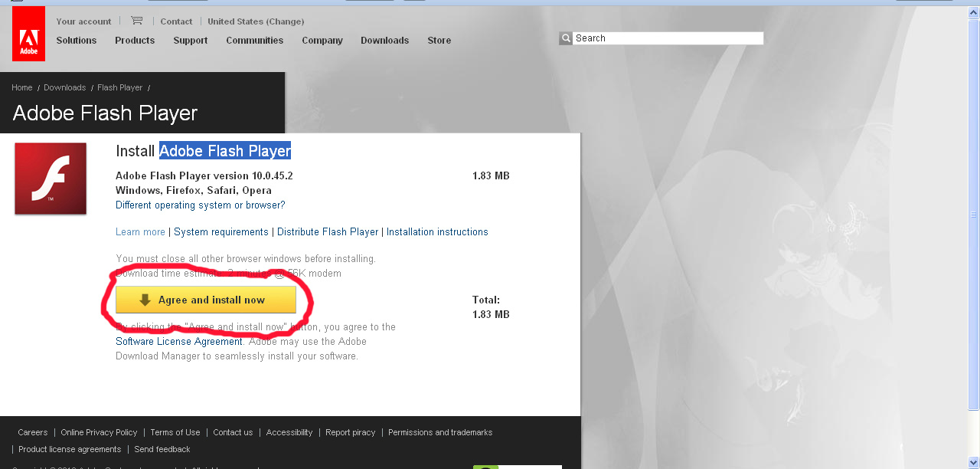Go to Downloads breadcrumb
Image resolution: width=980 pixels, height=469 pixels.
pyautogui.click(x=64, y=88)
